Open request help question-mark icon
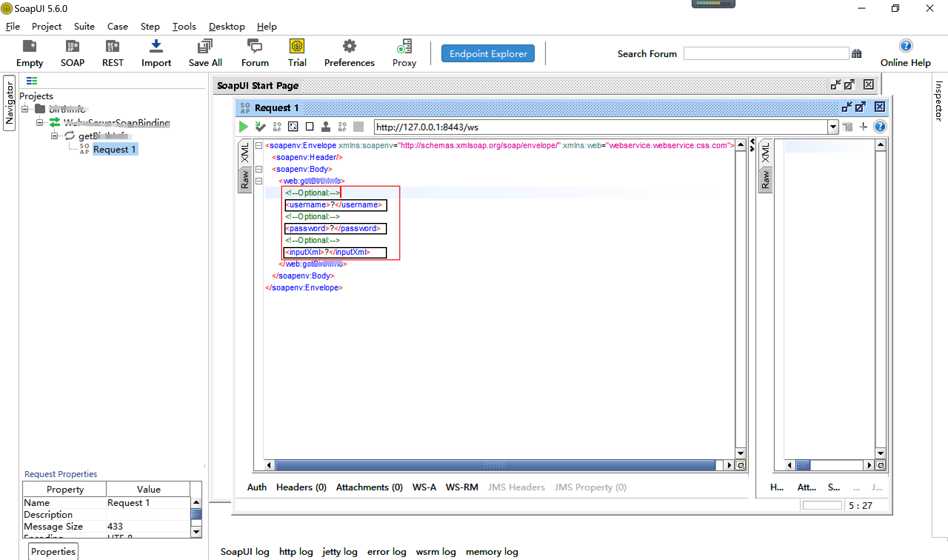Screen dimensions: 948x560 (880, 127)
